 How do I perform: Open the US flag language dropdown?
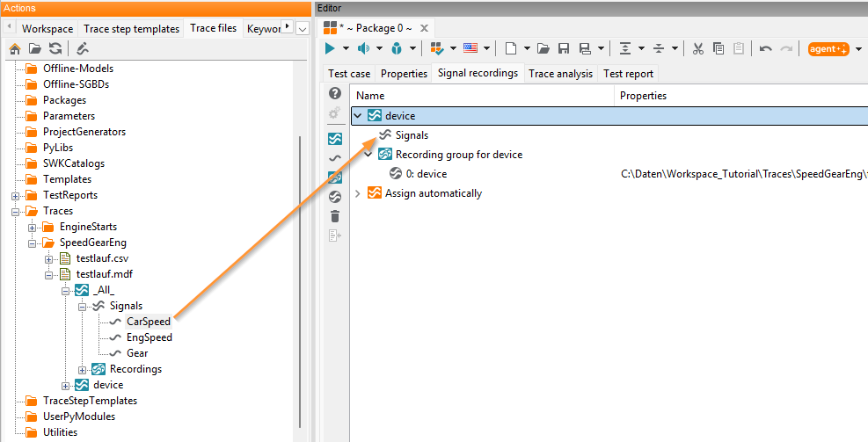pyautogui.click(x=486, y=48)
